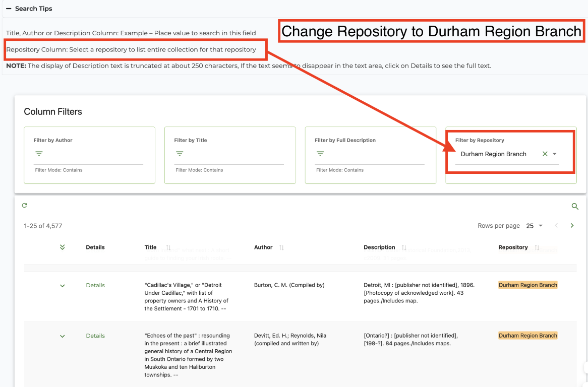Click the "1-25 of 4,577" results count
The image size is (588, 387).
pos(43,226)
